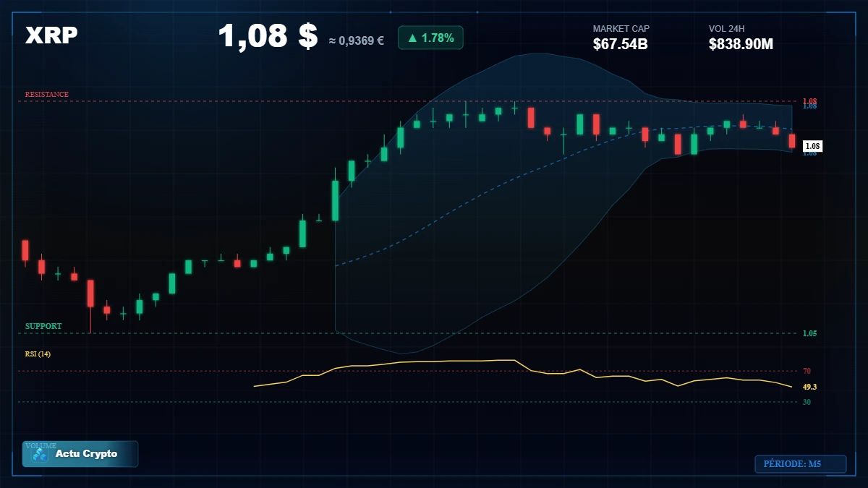Click the white 1.08 current price tag
868x488 pixels.
(x=812, y=146)
